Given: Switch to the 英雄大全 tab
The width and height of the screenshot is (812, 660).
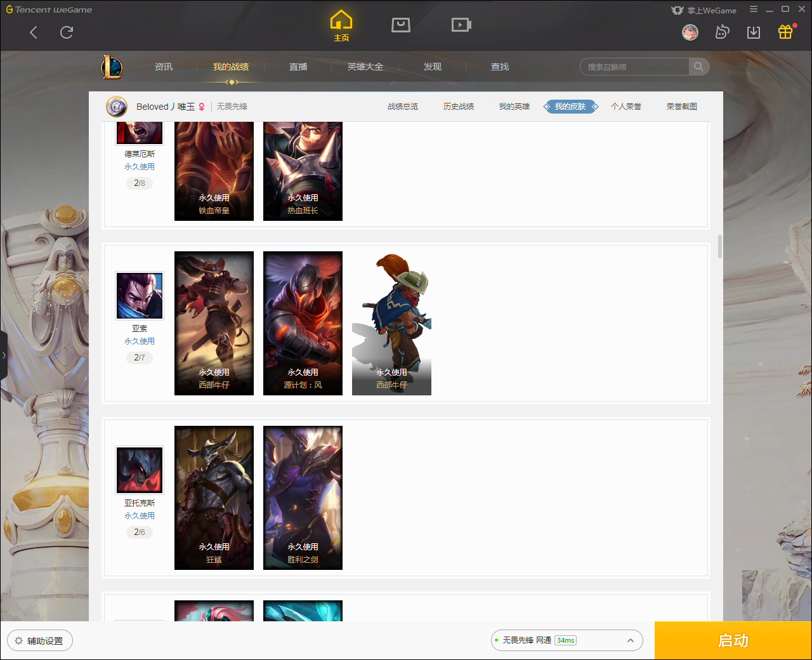Looking at the screenshot, I should click(x=365, y=67).
